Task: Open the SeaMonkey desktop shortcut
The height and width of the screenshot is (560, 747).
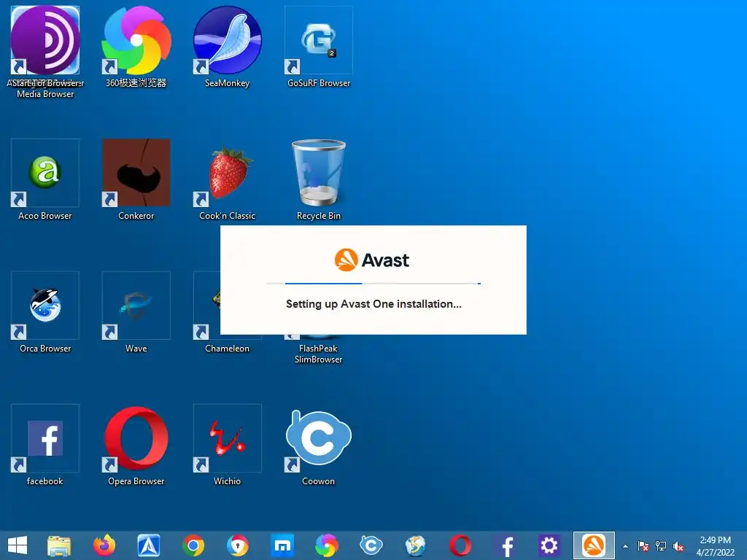Action: click(x=228, y=41)
